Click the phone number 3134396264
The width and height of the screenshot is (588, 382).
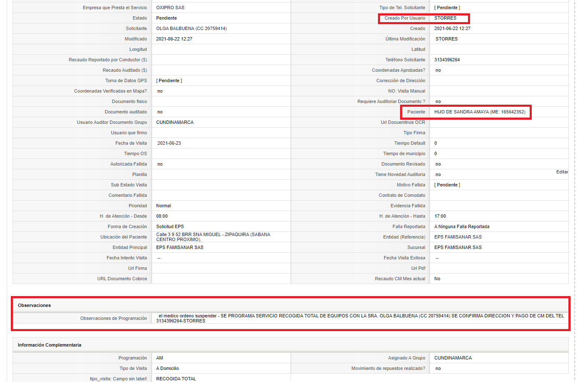click(447, 60)
